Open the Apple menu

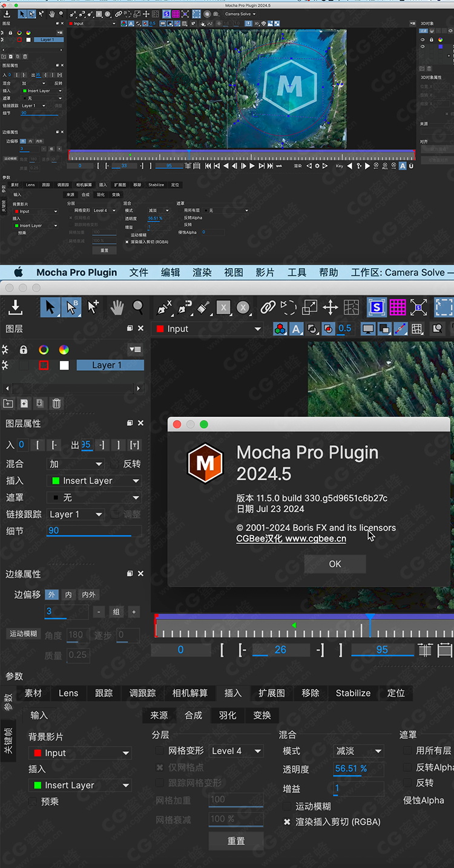(x=18, y=272)
